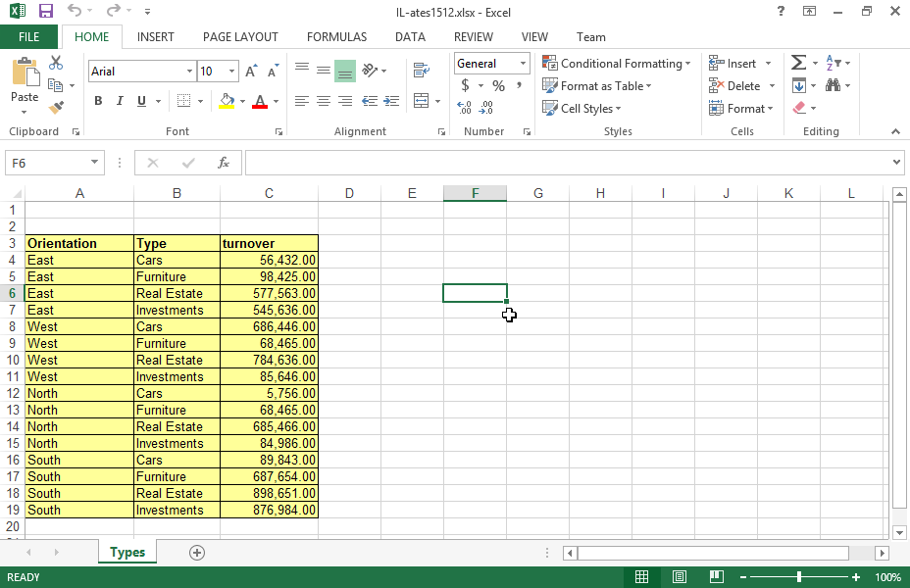Click the Find & Select binoculars icon
Viewport: 910px width, 588px height.
tap(833, 86)
